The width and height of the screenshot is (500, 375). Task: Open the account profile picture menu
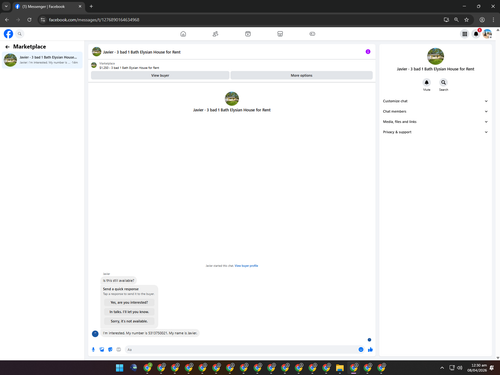487,34
